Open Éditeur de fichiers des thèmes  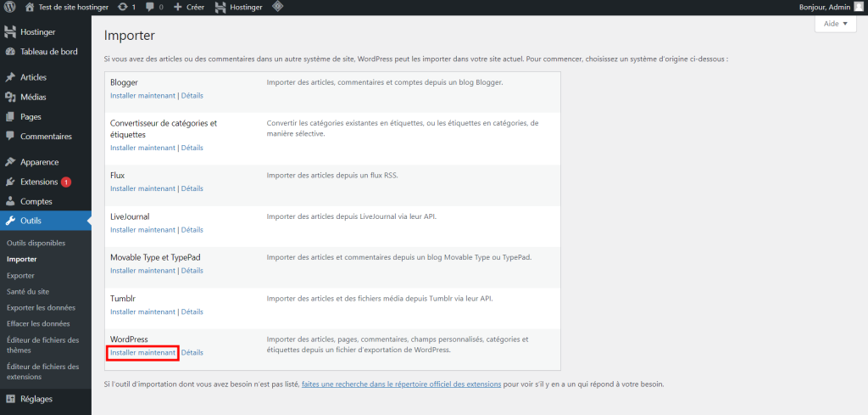(x=42, y=345)
